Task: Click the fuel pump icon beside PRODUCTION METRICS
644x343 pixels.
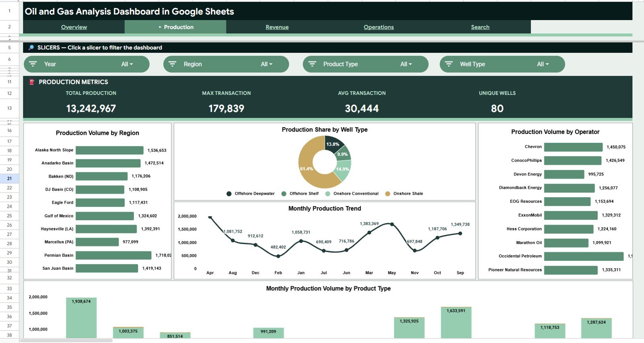Action: 32,82
